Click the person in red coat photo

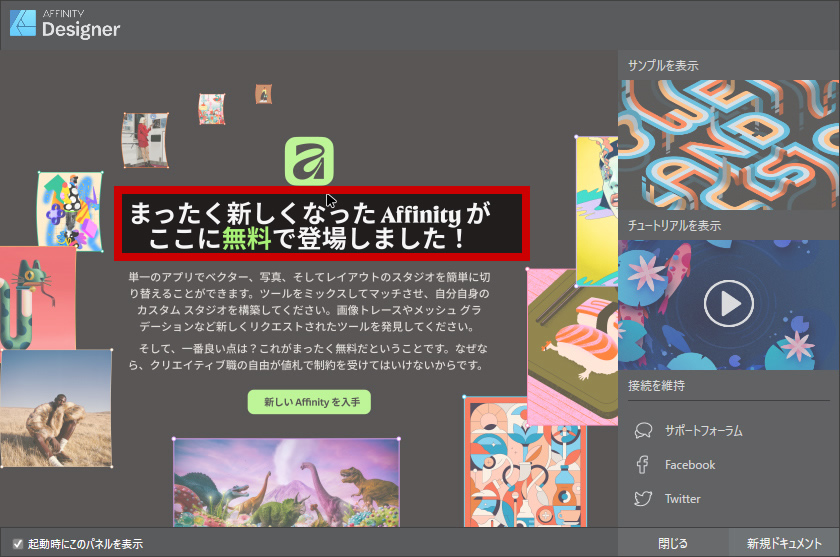tap(145, 140)
